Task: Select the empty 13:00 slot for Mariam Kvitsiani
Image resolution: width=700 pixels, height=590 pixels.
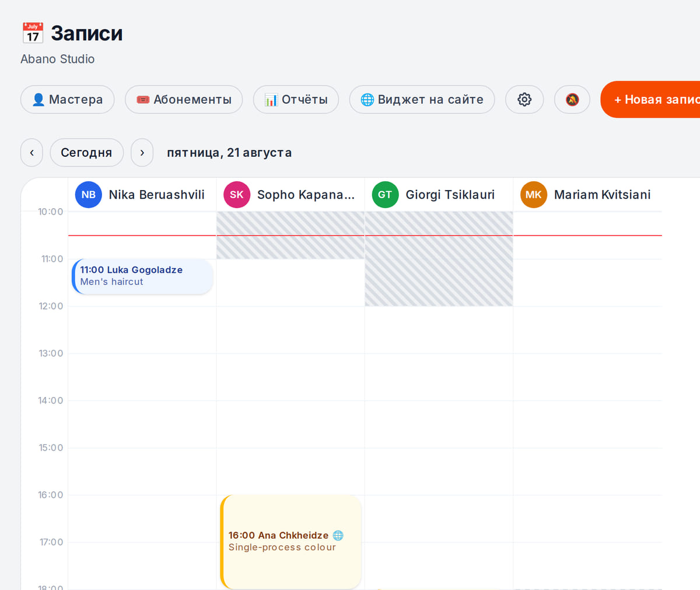Action: (587, 377)
